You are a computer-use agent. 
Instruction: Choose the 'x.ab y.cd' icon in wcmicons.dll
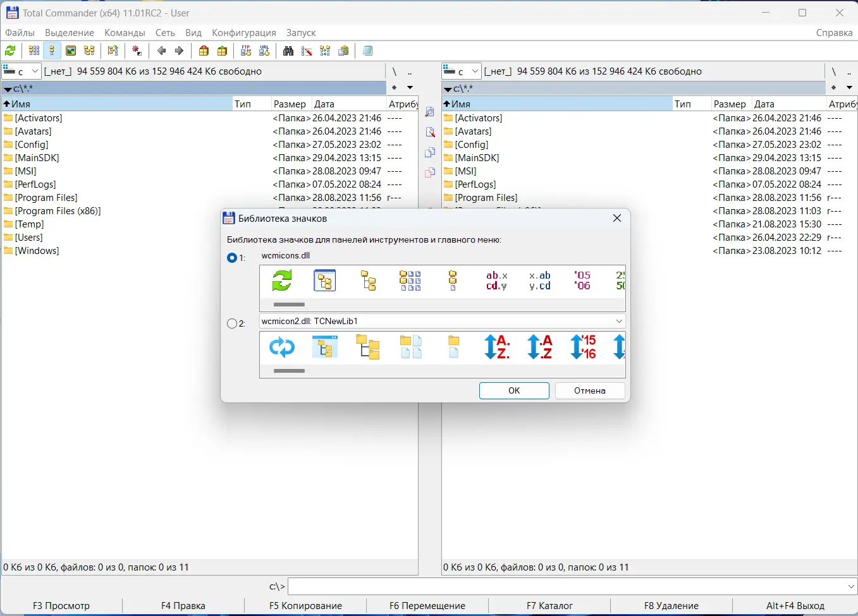coord(539,281)
